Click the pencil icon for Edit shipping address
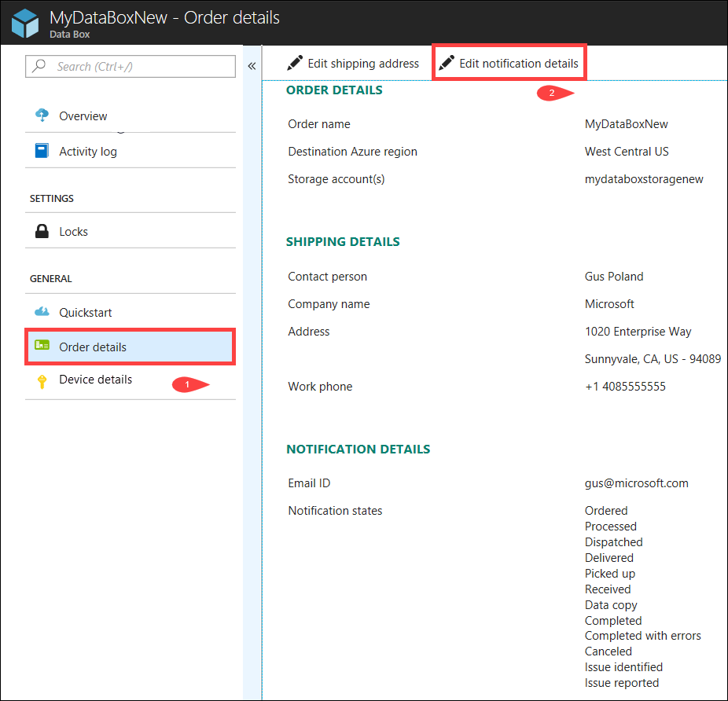The width and height of the screenshot is (728, 701). tap(295, 63)
